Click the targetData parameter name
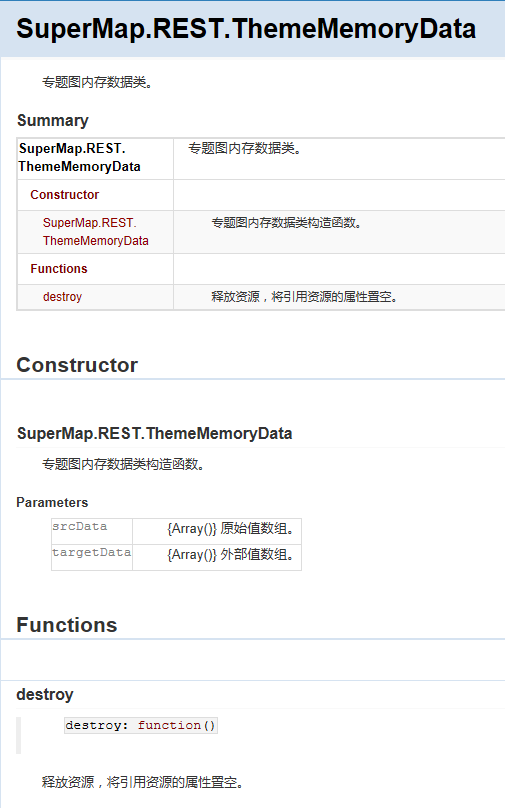 click(x=91, y=553)
